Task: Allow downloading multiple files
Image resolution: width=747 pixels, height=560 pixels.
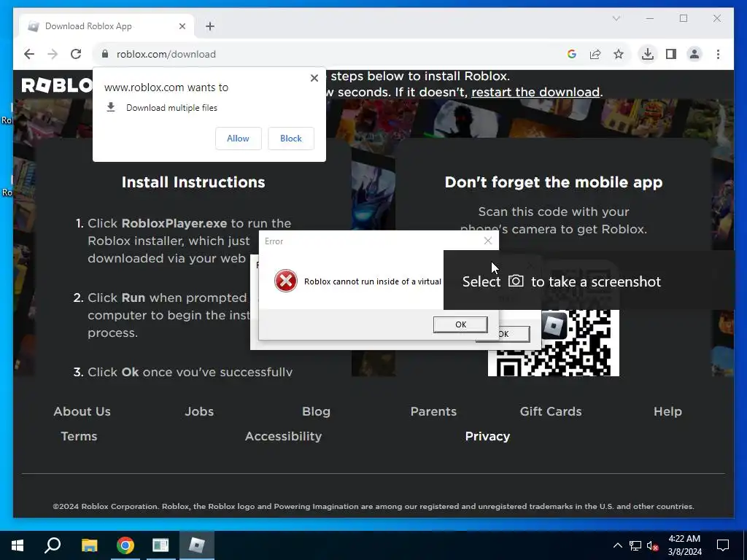Action: (x=239, y=139)
